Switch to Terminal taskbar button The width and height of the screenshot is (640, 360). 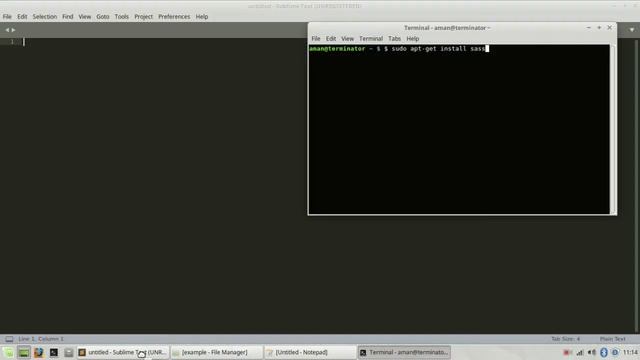point(404,352)
